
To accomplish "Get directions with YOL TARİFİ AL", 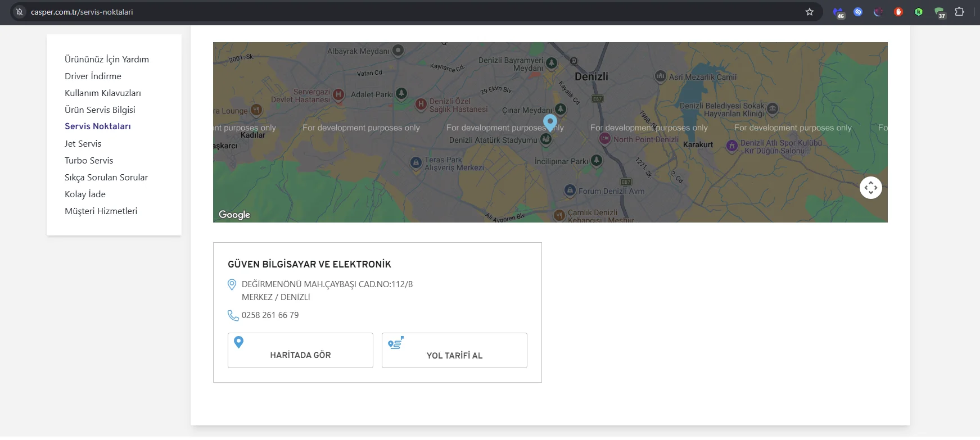I will point(454,351).
